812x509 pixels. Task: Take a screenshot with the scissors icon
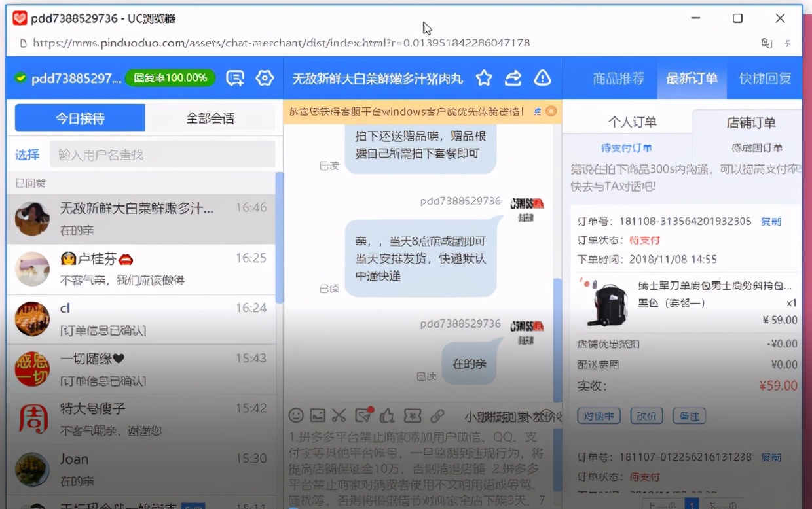coord(339,415)
